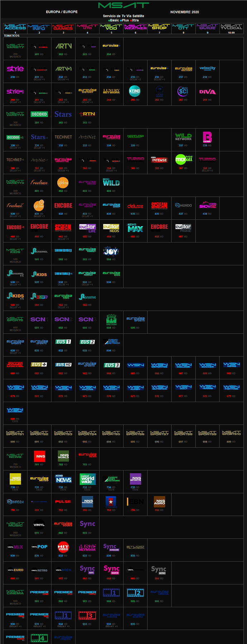Select the red deluxe logo on 435

pos(135,206)
